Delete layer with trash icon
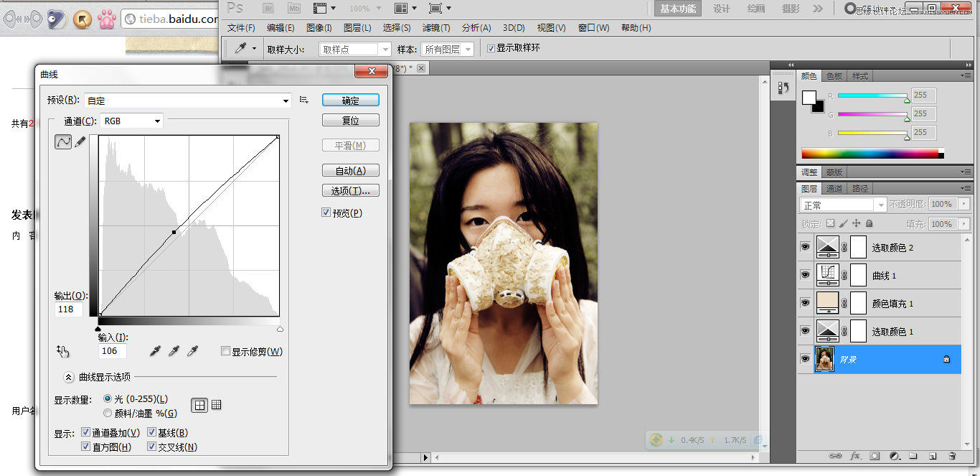The width and height of the screenshot is (980, 476). [x=952, y=456]
